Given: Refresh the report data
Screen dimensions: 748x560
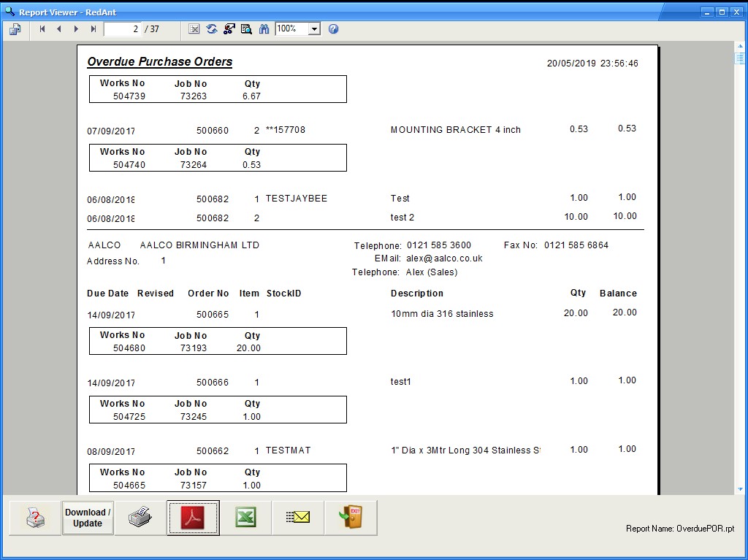Looking at the screenshot, I should click(x=212, y=29).
